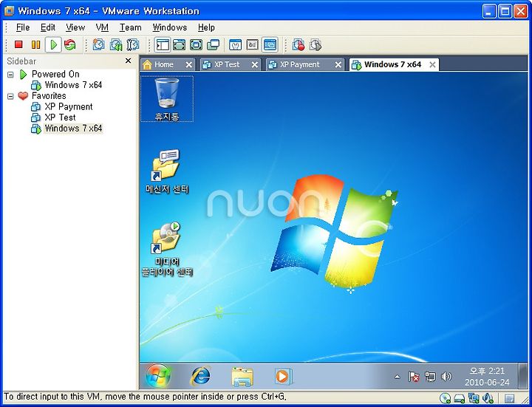Switch to Quick Switch mode icon
This screenshot has height=407, width=532.
point(180,44)
